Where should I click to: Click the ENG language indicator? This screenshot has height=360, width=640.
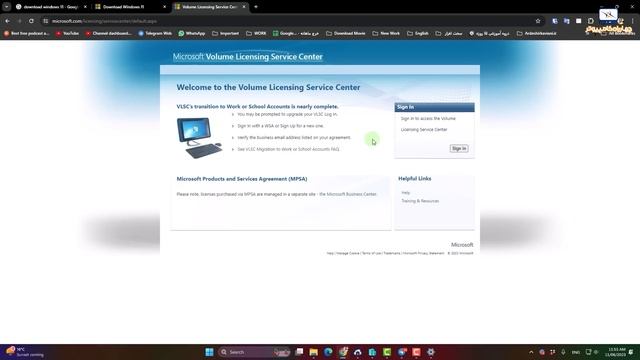[x=576, y=352]
